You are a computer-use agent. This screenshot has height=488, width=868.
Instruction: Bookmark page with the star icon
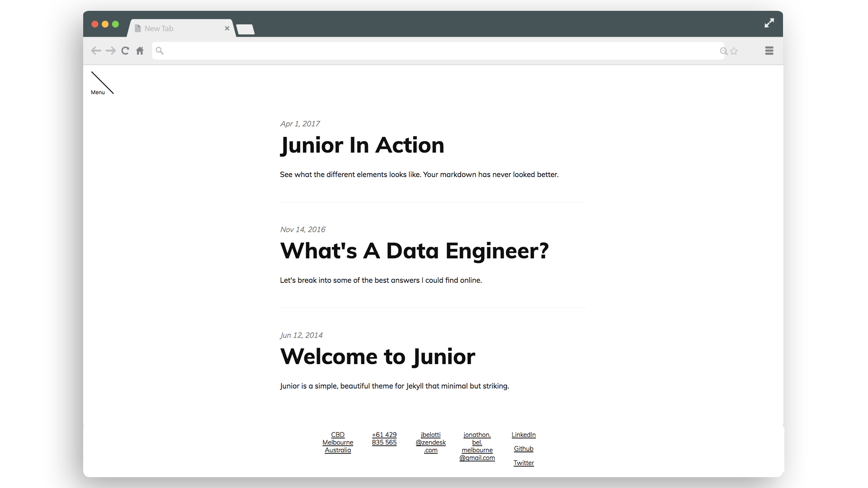click(734, 51)
